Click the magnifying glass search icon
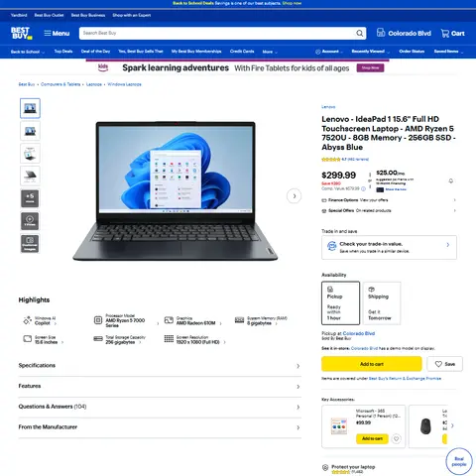 (360, 33)
